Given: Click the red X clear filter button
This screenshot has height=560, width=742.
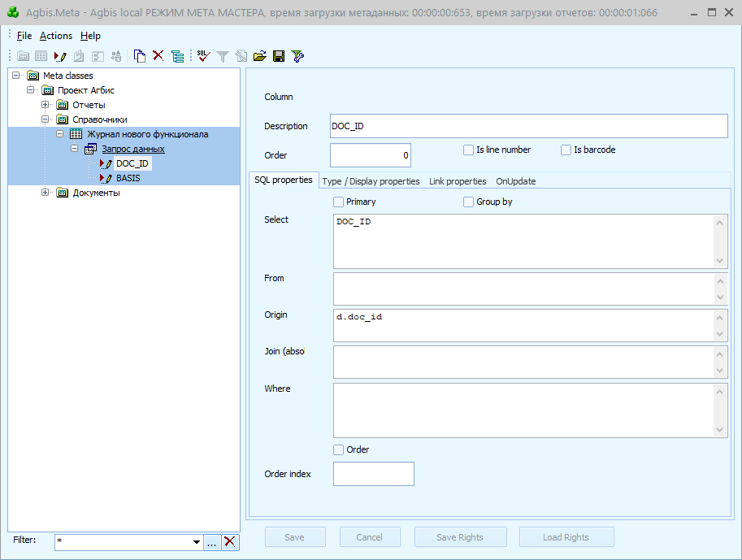Looking at the screenshot, I should pyautogui.click(x=230, y=542).
